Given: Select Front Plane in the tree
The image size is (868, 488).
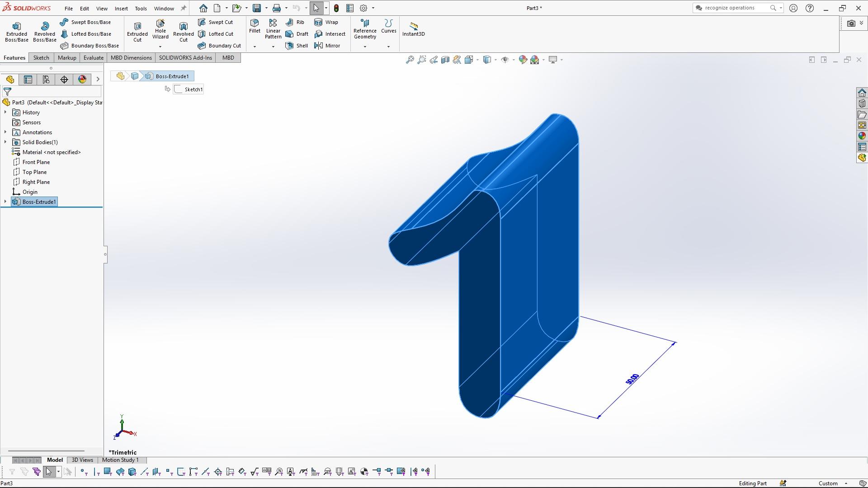Looking at the screenshot, I should click(x=31, y=162).
